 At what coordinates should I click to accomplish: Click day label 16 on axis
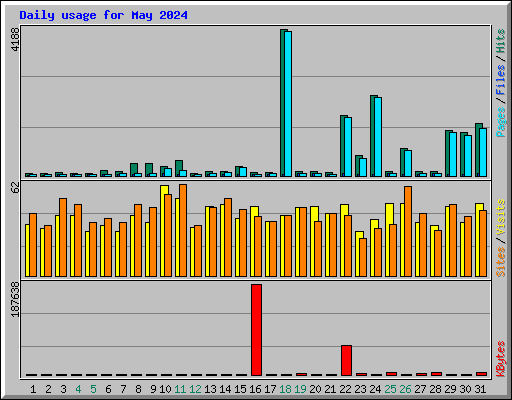click(255, 389)
